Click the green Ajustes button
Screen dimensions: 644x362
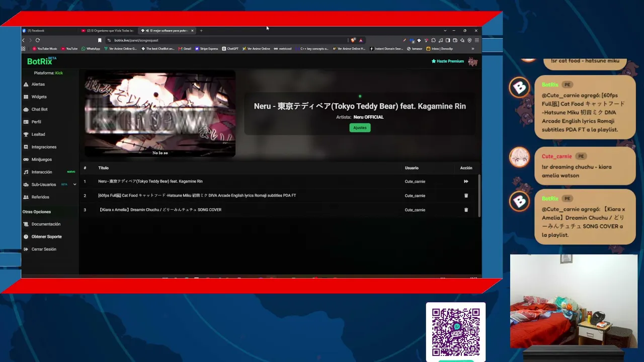(360, 128)
